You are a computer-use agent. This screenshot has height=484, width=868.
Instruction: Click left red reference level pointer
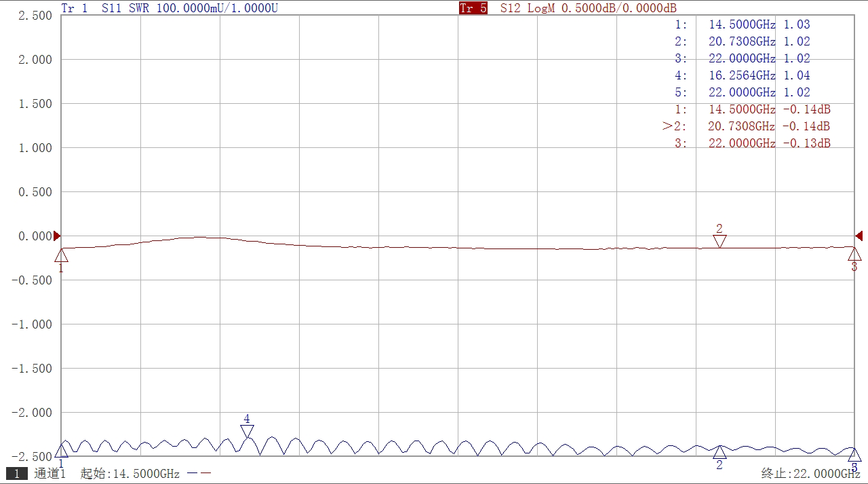(x=57, y=236)
